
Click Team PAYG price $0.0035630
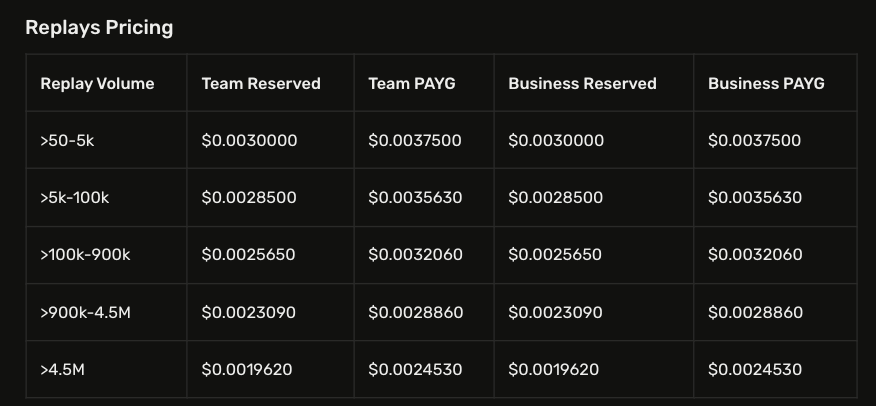pyautogui.click(x=415, y=198)
